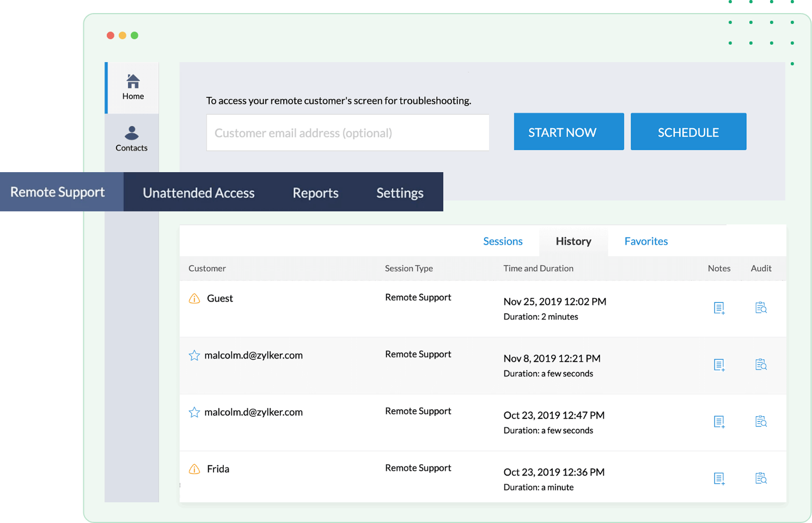812x523 pixels.
Task: Click the warning icon next to Guest
Action: tap(194, 298)
